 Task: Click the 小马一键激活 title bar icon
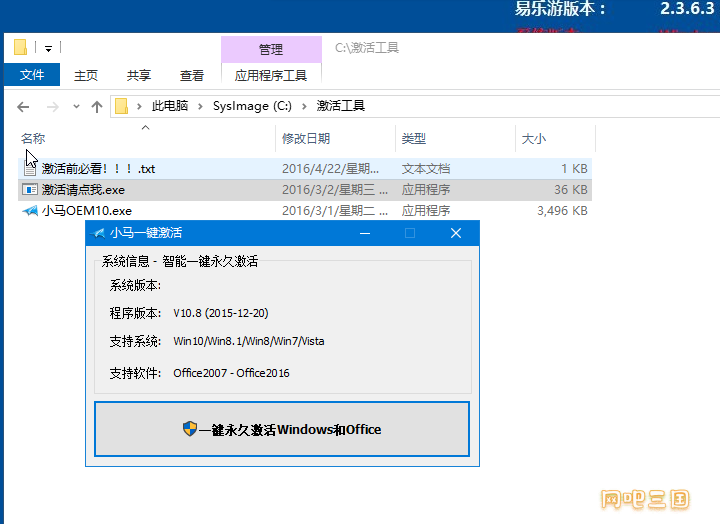(98, 233)
